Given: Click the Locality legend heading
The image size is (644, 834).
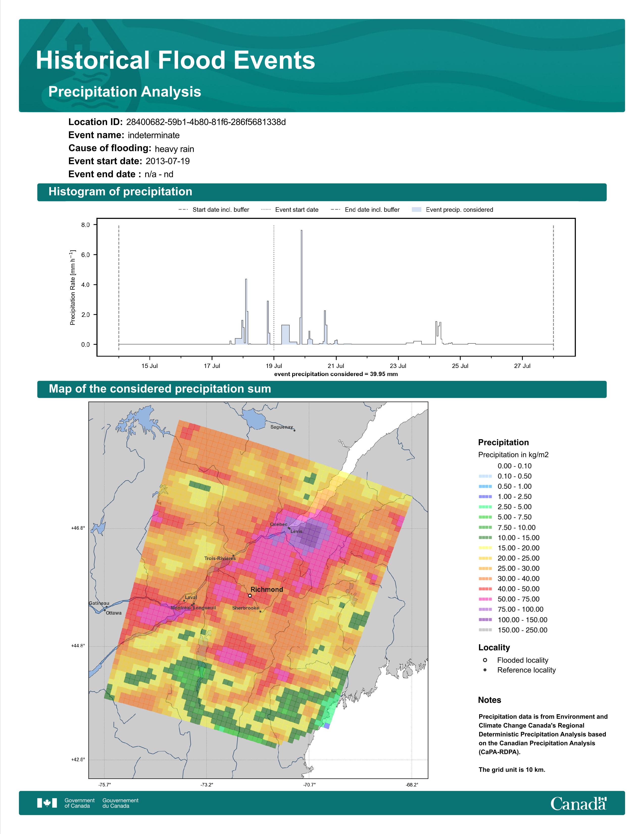Looking at the screenshot, I should [494, 648].
